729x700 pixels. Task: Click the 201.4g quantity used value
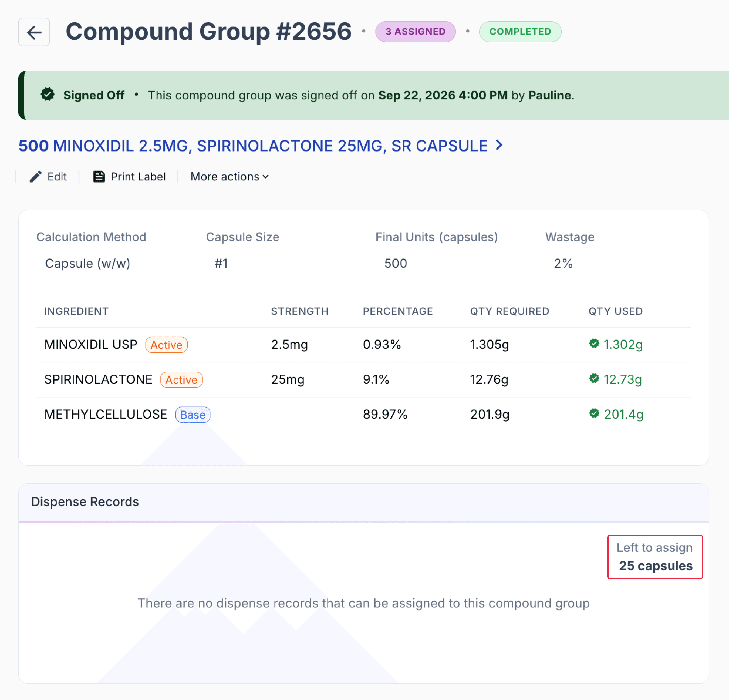click(623, 414)
